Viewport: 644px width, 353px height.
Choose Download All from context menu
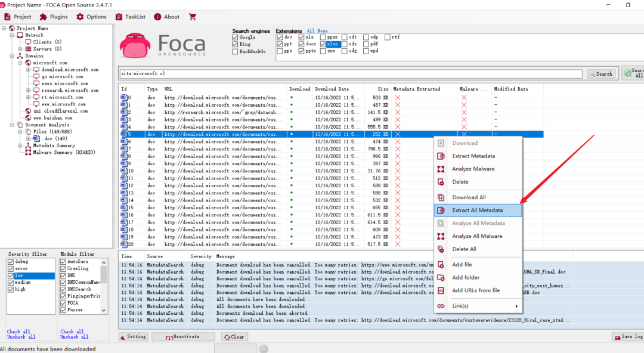pyautogui.click(x=478, y=197)
